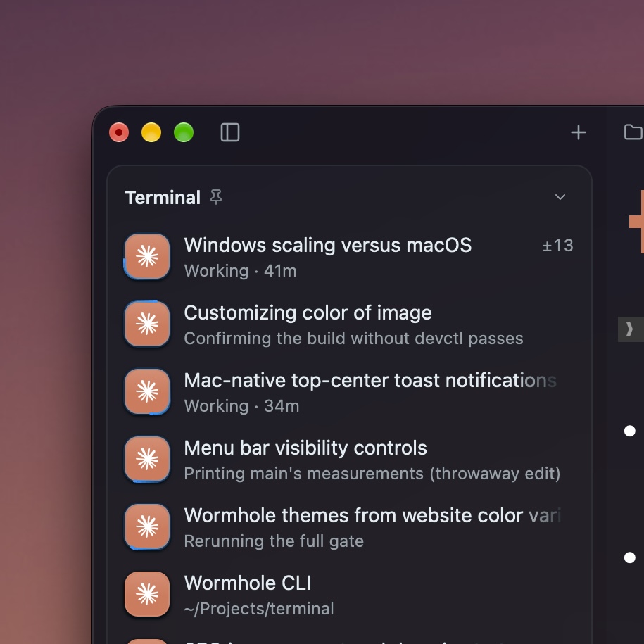Click the icon for Customizing color of image
Screen dimensions: 644x644
click(147, 324)
